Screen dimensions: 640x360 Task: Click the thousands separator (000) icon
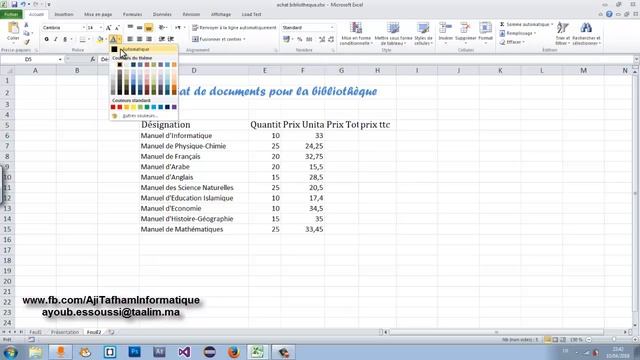309,39
